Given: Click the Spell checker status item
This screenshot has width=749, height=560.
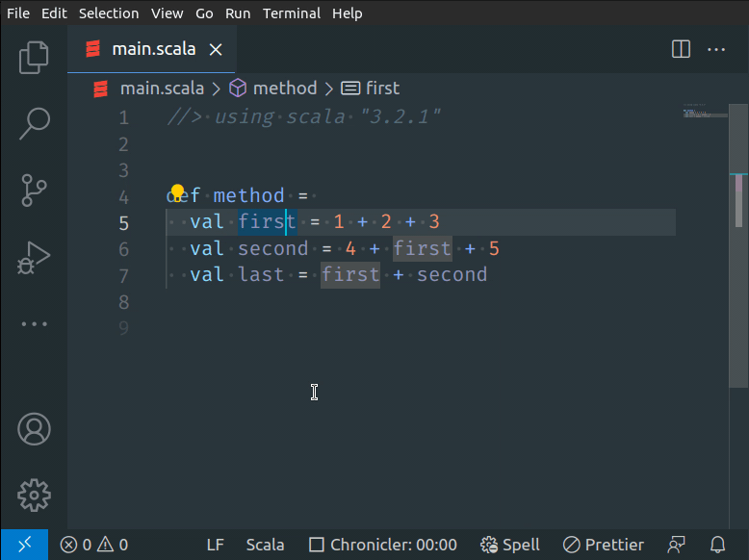Looking at the screenshot, I should tap(509, 545).
